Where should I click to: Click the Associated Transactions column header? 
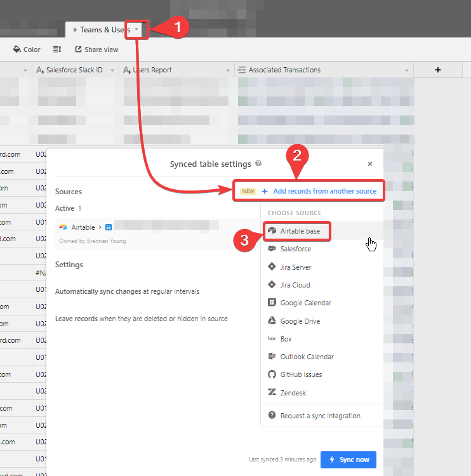324,70
